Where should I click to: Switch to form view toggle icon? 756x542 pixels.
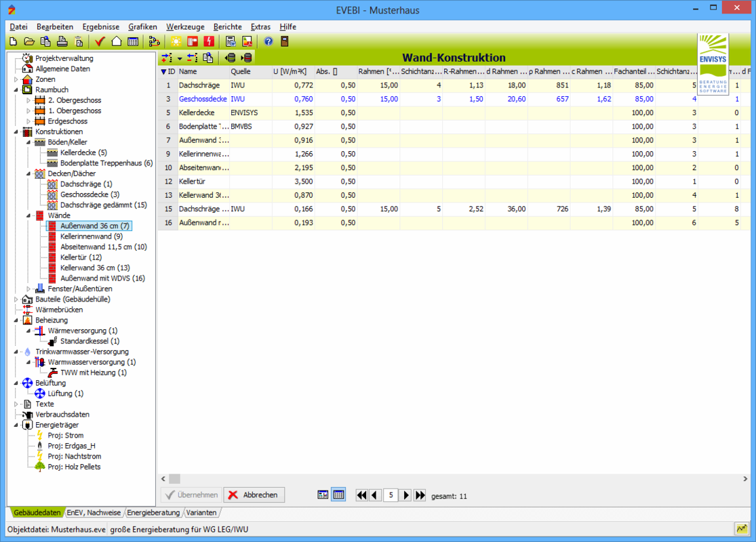pos(323,495)
